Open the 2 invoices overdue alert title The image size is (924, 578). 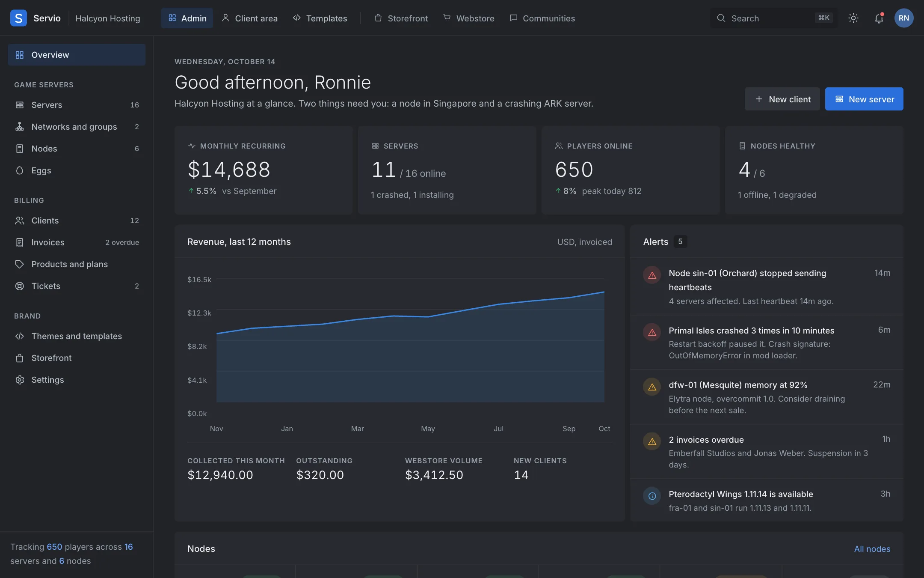tap(706, 440)
